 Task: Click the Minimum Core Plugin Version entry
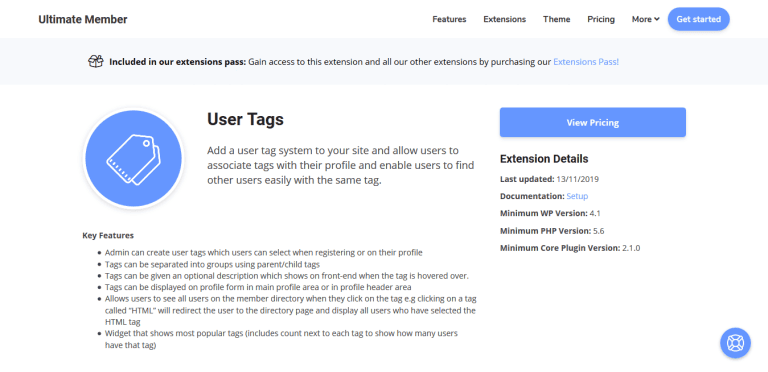[x=570, y=248]
